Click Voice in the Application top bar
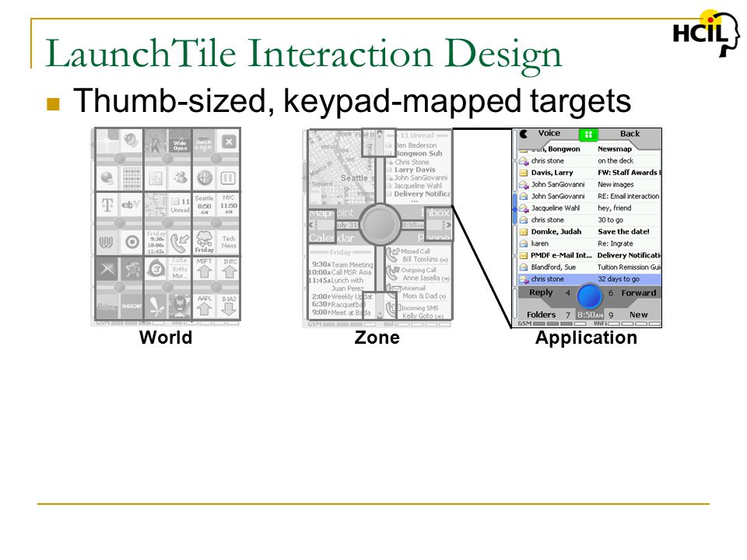This screenshot has height=560, width=747. click(x=549, y=133)
